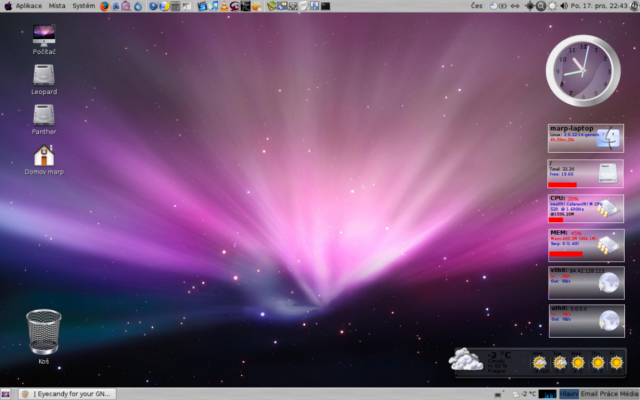Launch the VLC cone icon in the panel
Image resolution: width=640 pixels, height=400 pixels.
click(224, 6)
